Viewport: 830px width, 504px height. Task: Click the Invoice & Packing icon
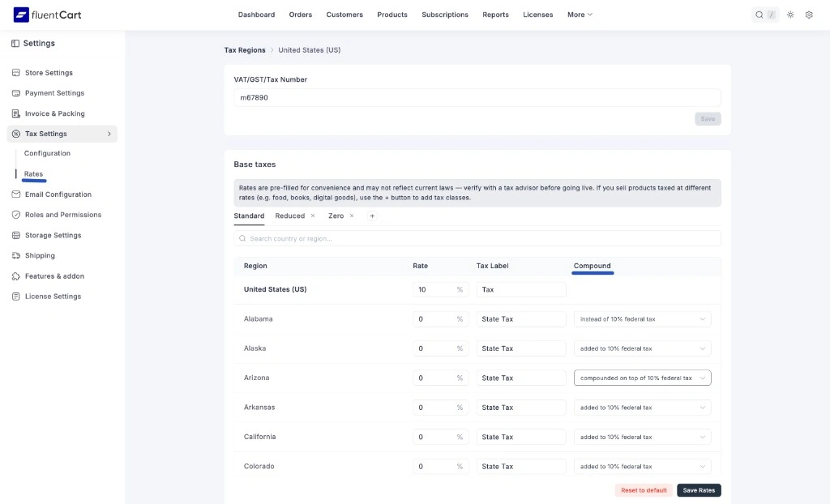pyautogui.click(x=16, y=113)
